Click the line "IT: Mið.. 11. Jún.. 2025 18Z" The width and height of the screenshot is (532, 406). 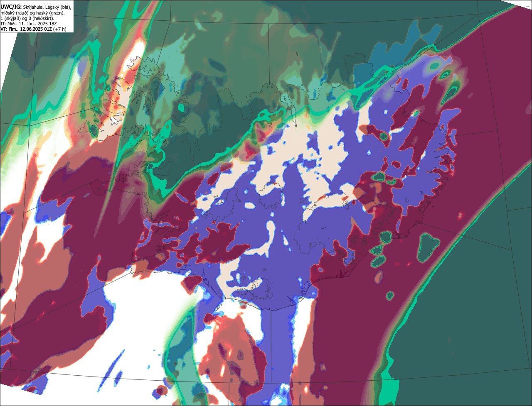[x=28, y=24]
